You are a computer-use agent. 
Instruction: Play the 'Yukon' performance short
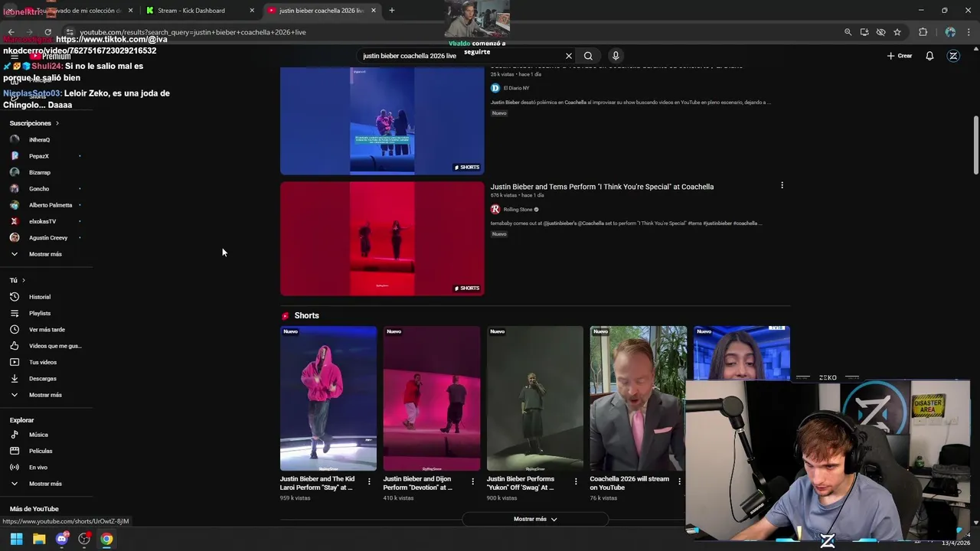click(535, 398)
